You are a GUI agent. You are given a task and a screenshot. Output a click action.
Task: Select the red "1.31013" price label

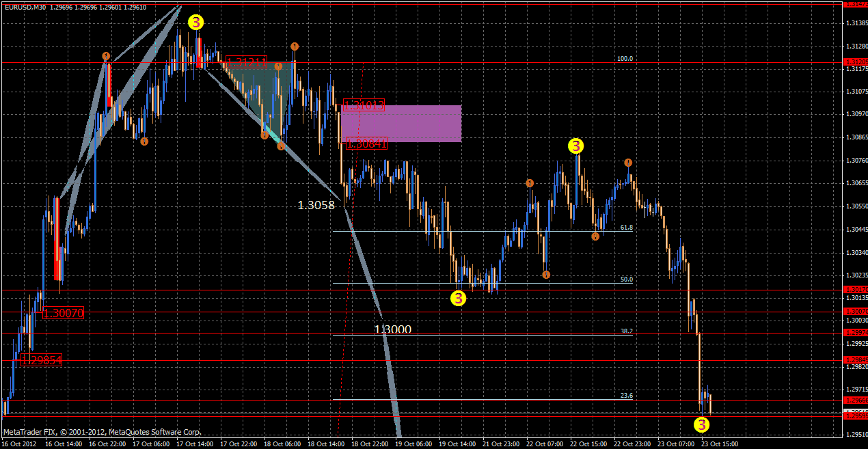(x=363, y=105)
